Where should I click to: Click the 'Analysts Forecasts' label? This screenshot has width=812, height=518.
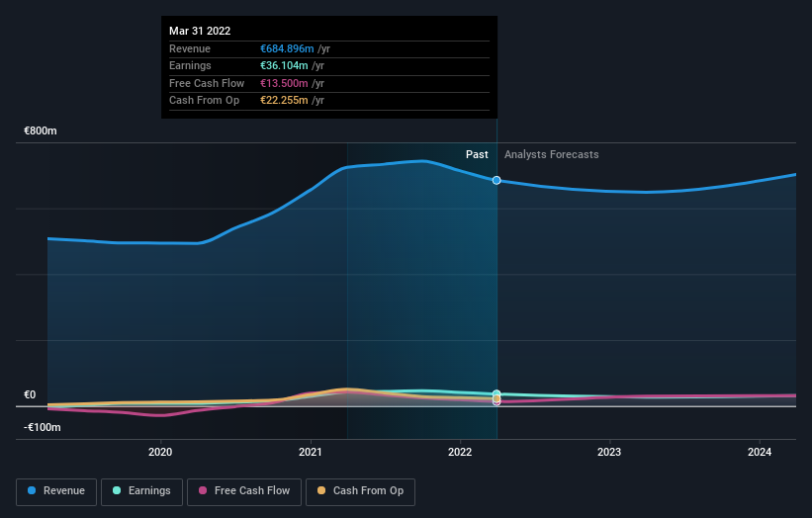(x=552, y=154)
